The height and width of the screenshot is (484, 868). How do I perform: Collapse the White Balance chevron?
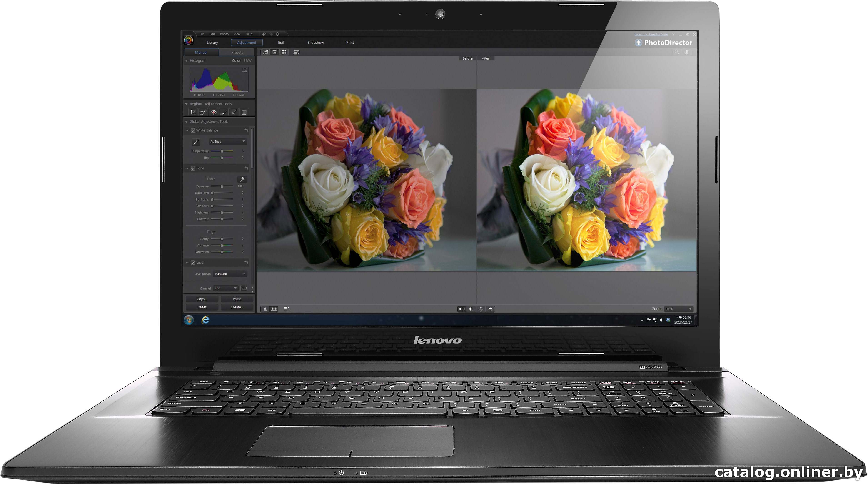187,130
